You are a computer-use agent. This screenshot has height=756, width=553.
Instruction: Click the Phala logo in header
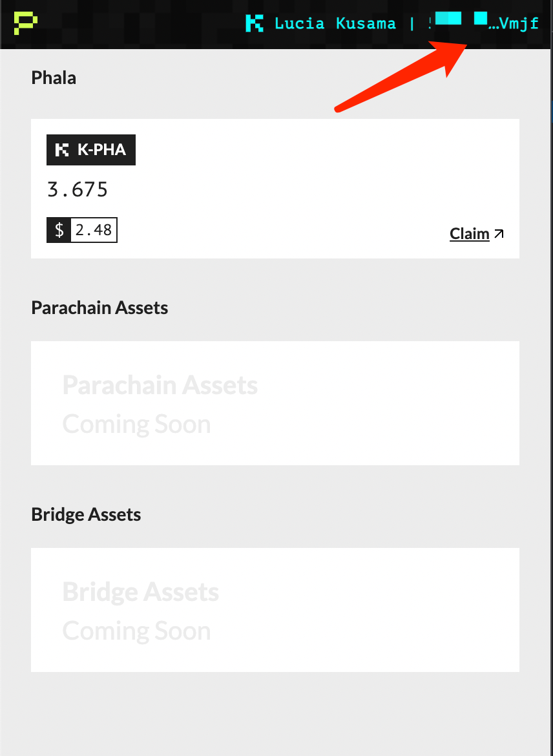click(25, 23)
